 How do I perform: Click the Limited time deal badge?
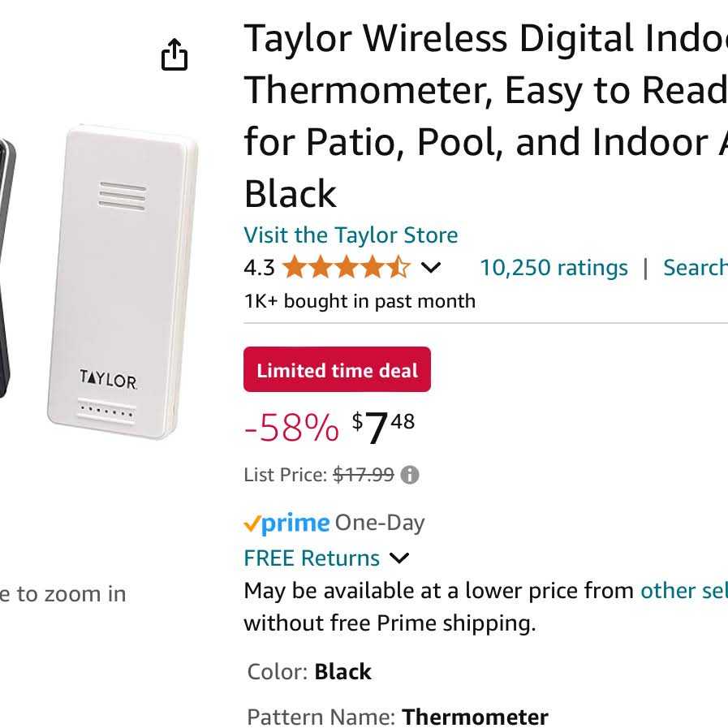click(337, 369)
